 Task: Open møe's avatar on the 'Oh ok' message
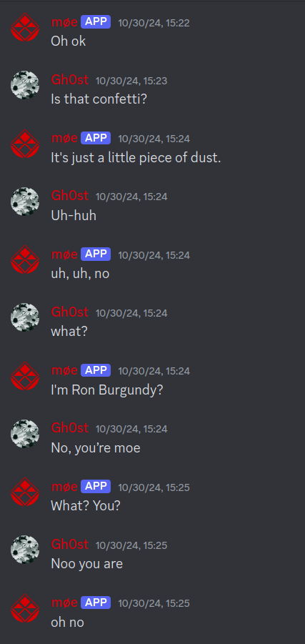tap(24, 27)
